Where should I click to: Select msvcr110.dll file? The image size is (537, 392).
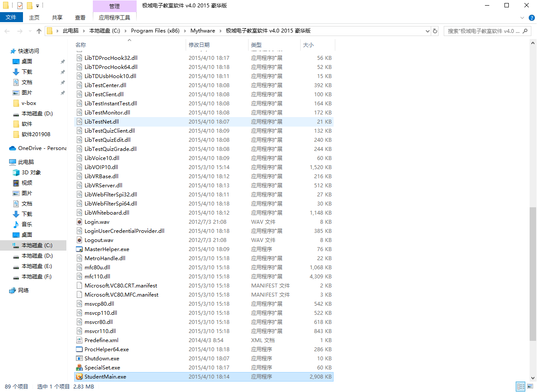pos(100,331)
